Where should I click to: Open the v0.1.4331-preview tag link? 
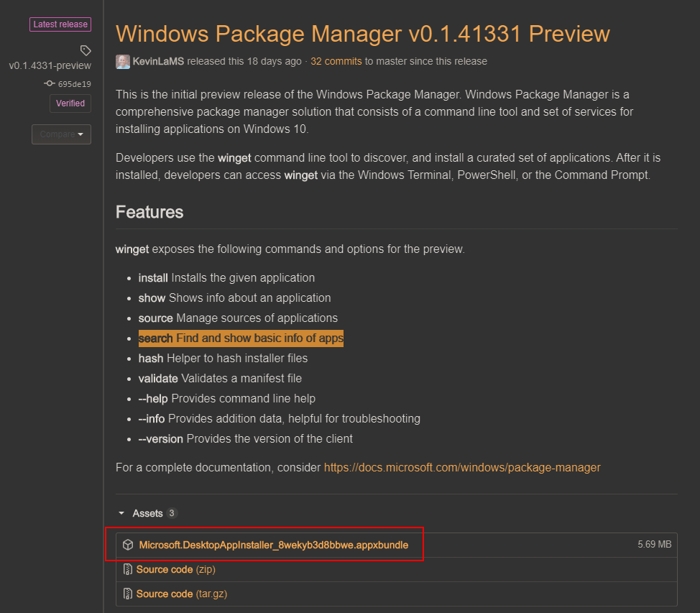pos(50,65)
